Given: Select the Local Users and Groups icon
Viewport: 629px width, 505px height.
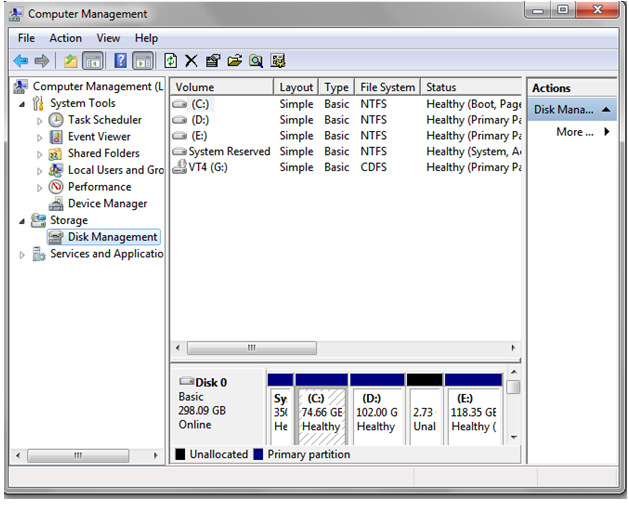Looking at the screenshot, I should coord(55,170).
